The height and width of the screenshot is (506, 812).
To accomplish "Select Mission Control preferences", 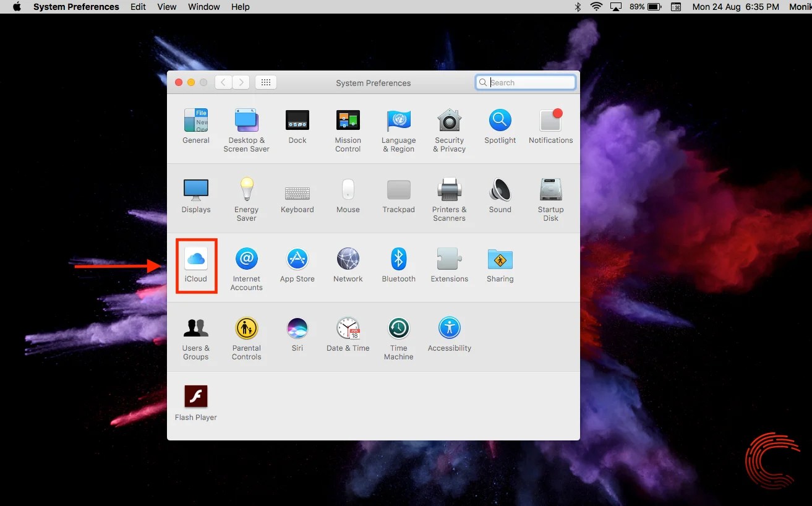I will [x=348, y=126].
